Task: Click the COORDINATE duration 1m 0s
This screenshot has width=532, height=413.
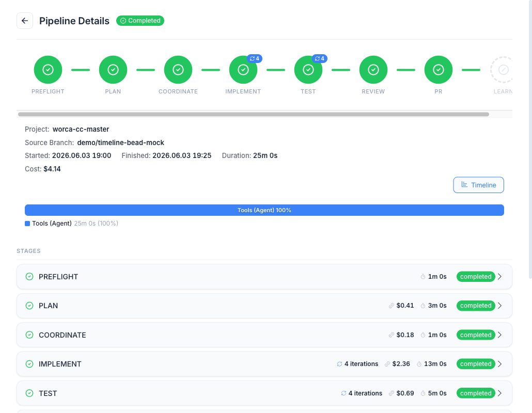Action: [x=437, y=335]
